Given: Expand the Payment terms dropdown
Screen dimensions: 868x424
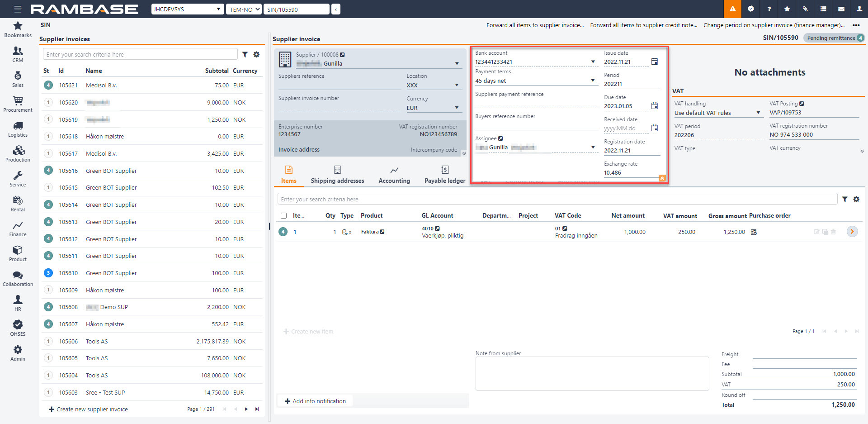Looking at the screenshot, I should (x=593, y=81).
